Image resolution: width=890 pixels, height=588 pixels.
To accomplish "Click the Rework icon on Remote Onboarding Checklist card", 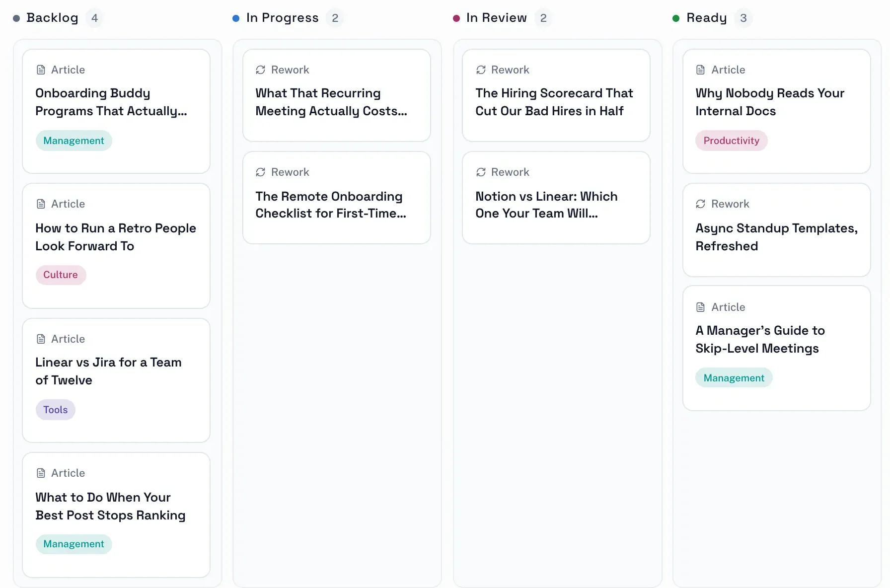I will [x=261, y=172].
